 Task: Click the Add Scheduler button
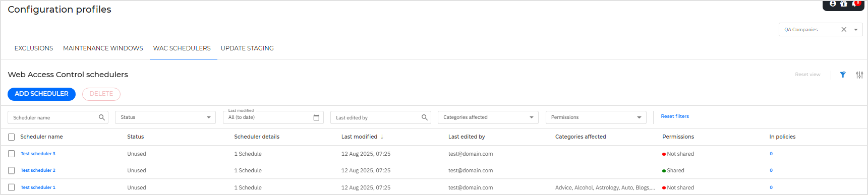click(x=41, y=94)
